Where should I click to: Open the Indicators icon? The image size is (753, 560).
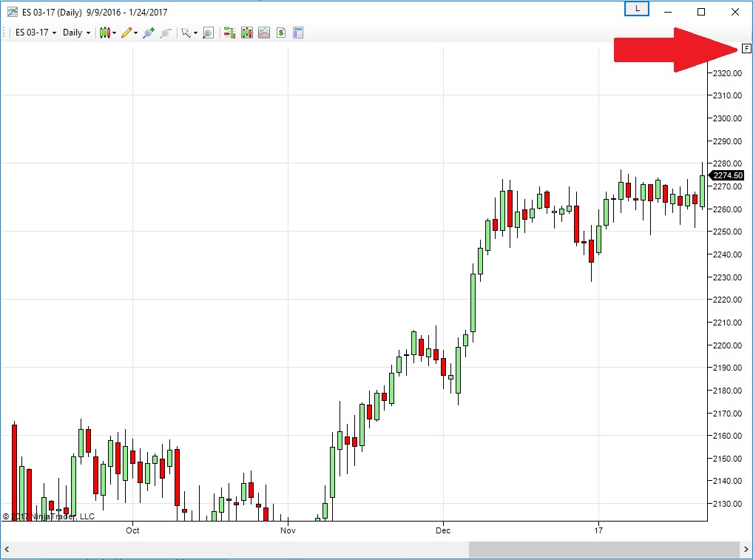[264, 33]
